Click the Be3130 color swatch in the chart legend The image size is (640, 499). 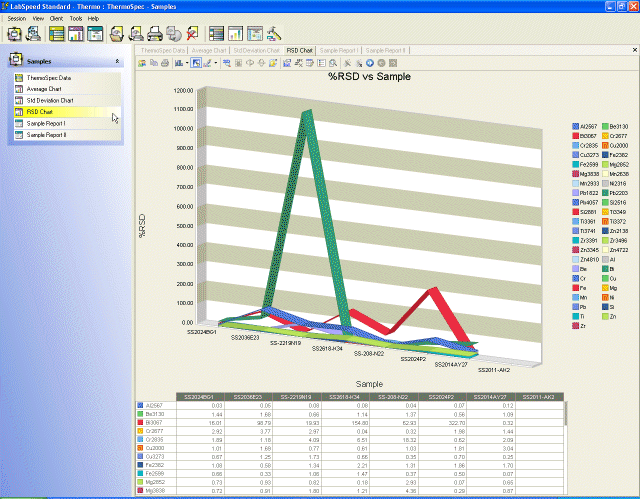click(605, 126)
